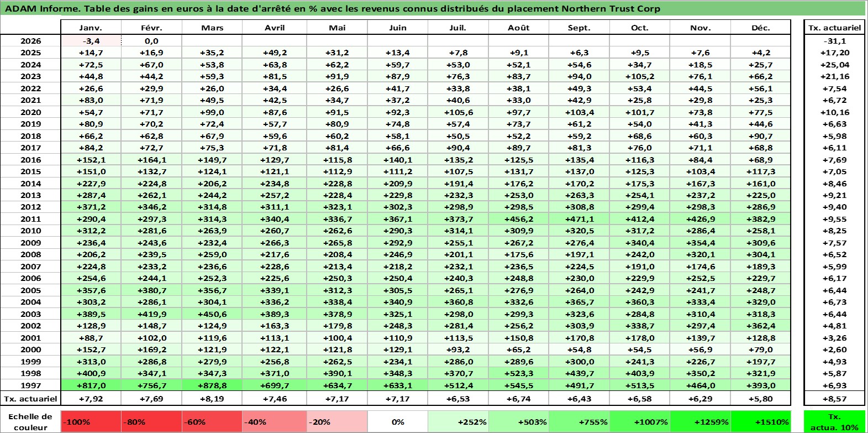This screenshot has height=433, width=868.
Task: Click the +5,80 cell in the Tx. actuariel bottom row
Action: [x=760, y=398]
